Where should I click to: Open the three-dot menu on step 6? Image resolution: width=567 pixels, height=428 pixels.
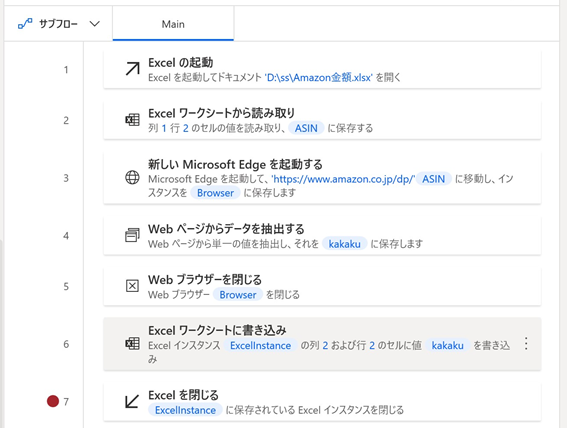[x=526, y=343]
